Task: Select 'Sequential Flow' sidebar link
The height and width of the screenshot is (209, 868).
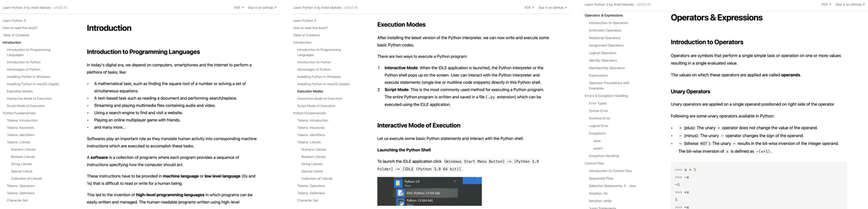Action: (x=601, y=178)
